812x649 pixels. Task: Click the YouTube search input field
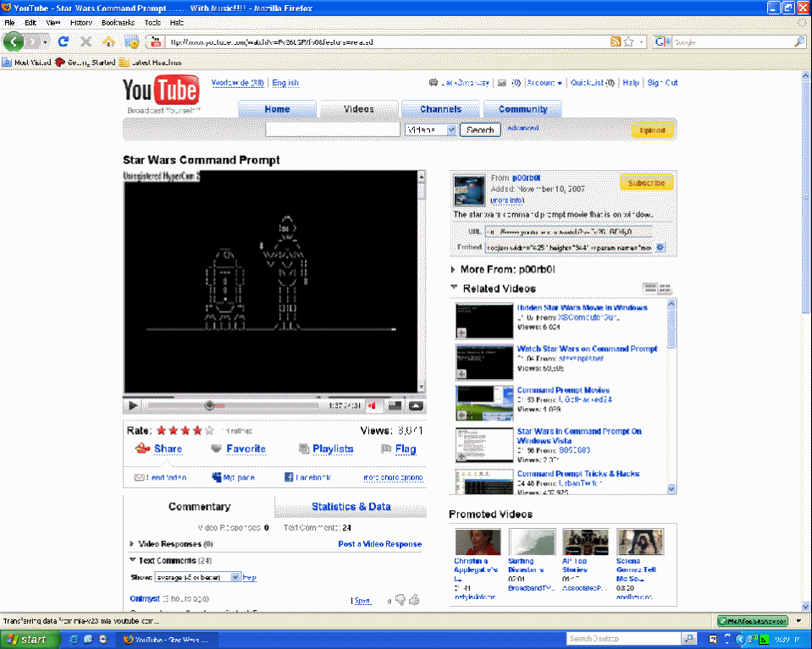pyautogui.click(x=332, y=129)
